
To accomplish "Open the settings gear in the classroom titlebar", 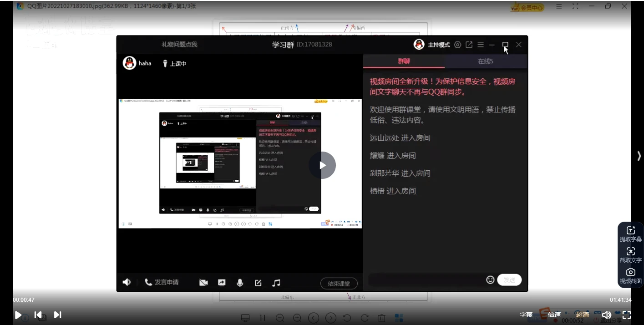I will point(457,45).
